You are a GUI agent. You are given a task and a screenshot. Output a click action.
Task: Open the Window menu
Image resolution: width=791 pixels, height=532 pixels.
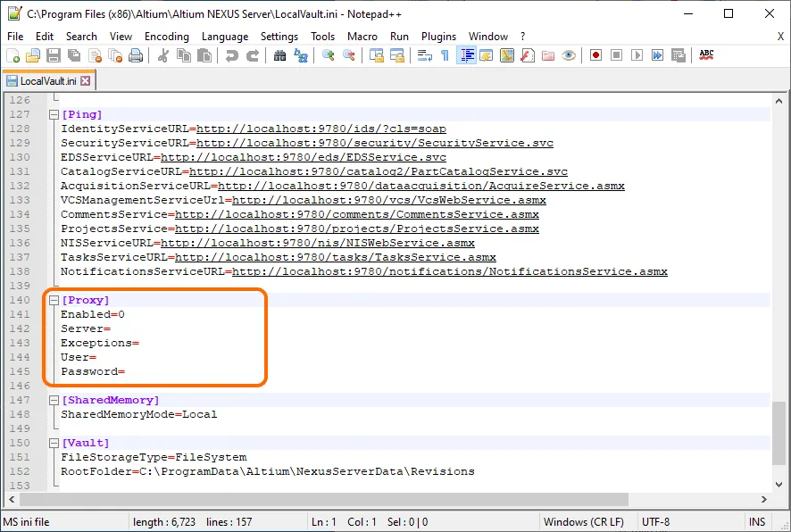[x=487, y=37]
